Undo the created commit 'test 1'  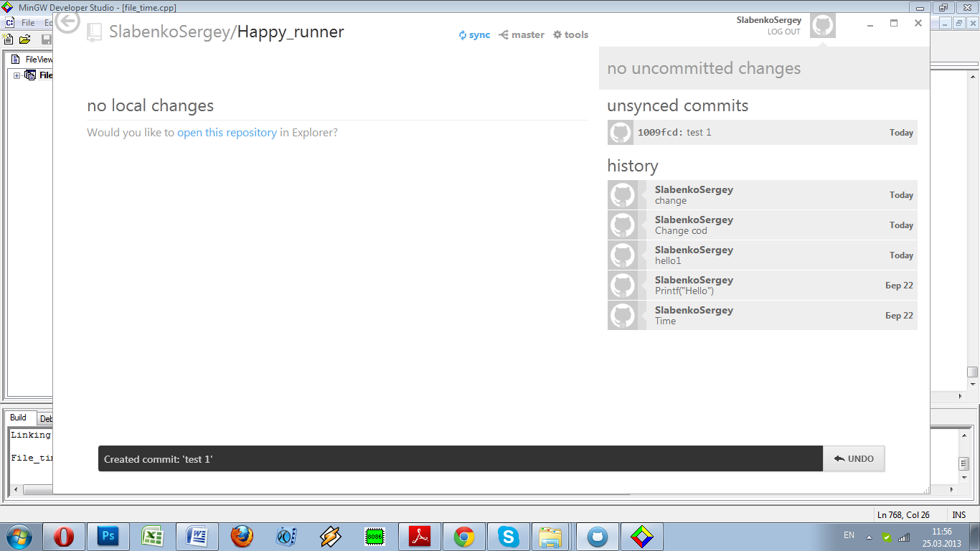point(854,458)
